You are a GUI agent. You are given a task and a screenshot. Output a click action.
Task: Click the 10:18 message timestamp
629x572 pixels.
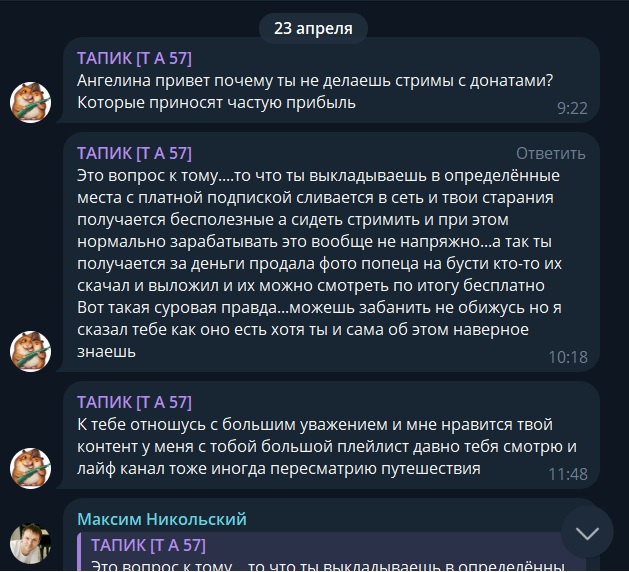[568, 357]
